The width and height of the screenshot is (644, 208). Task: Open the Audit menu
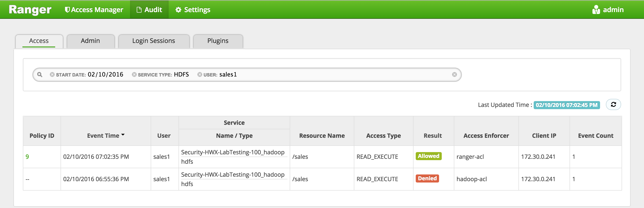[149, 9]
